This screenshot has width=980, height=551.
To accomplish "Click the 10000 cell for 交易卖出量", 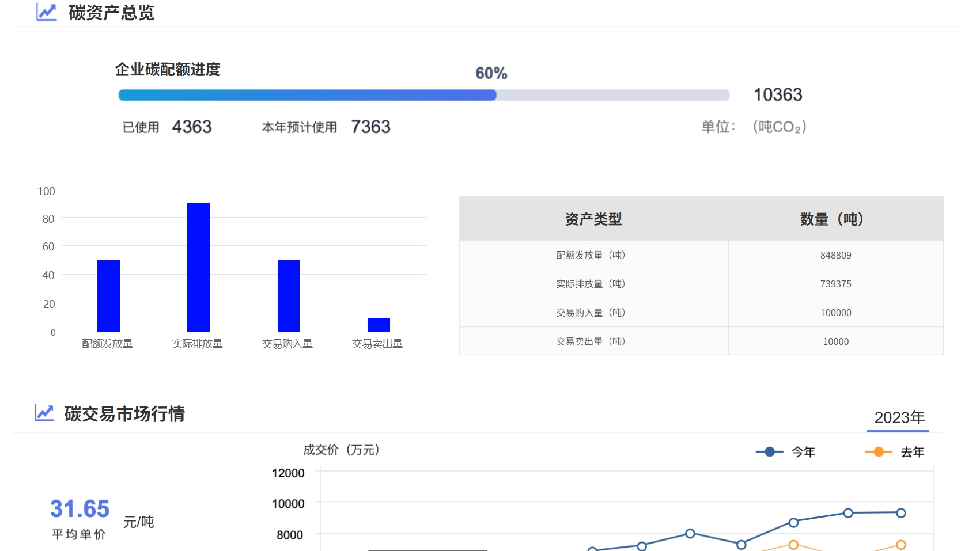I will click(835, 341).
